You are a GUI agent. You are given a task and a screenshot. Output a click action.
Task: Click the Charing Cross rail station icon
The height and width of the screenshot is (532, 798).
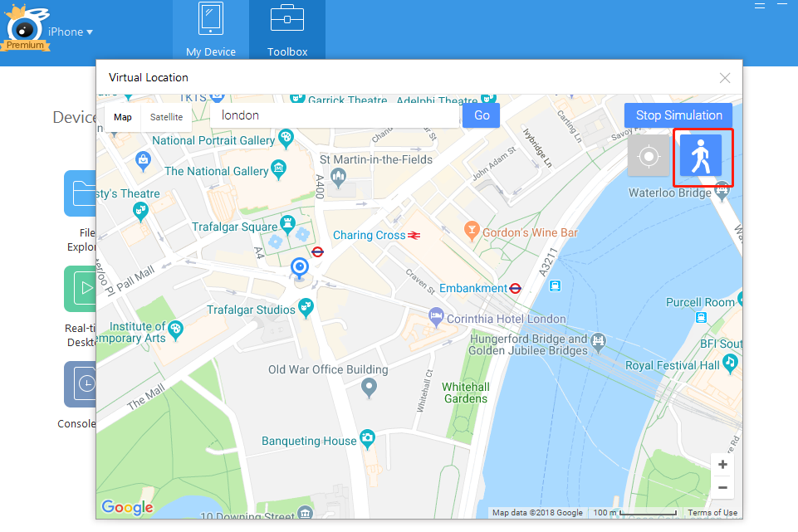pos(414,236)
